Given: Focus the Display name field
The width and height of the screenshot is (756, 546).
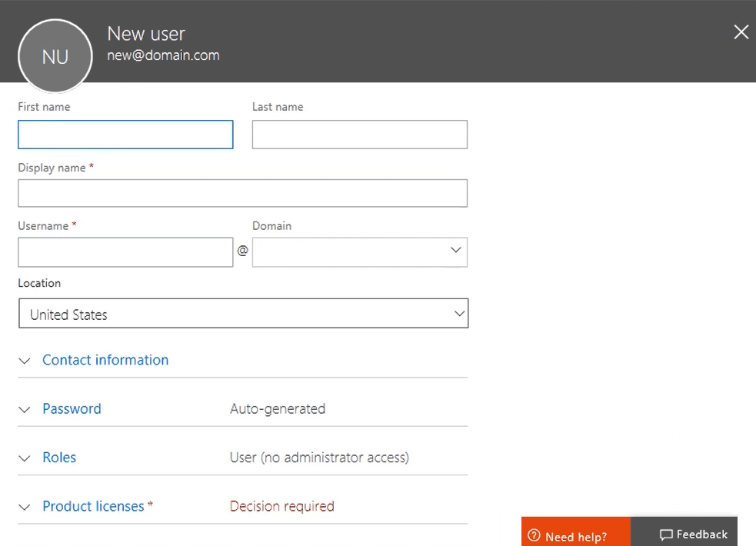Looking at the screenshot, I should [x=242, y=193].
